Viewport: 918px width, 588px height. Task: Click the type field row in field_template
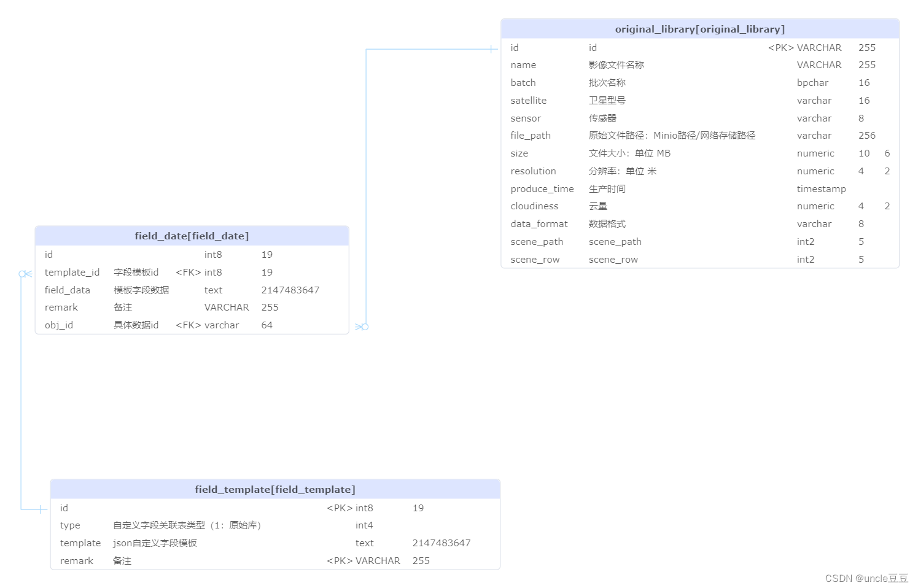point(184,525)
